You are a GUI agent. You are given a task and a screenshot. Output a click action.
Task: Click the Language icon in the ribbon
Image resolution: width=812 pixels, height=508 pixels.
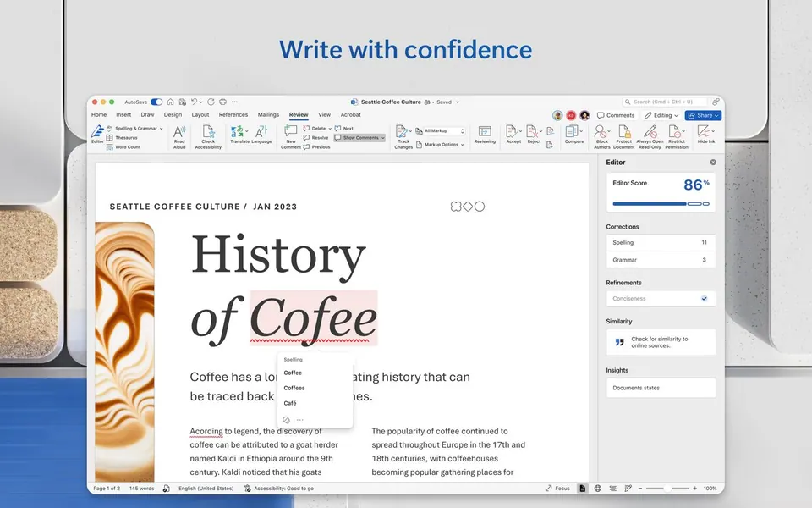point(261,135)
